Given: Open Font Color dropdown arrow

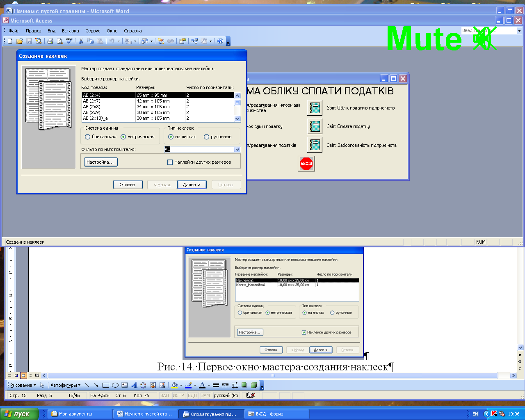Looking at the screenshot, I should coord(209,385).
